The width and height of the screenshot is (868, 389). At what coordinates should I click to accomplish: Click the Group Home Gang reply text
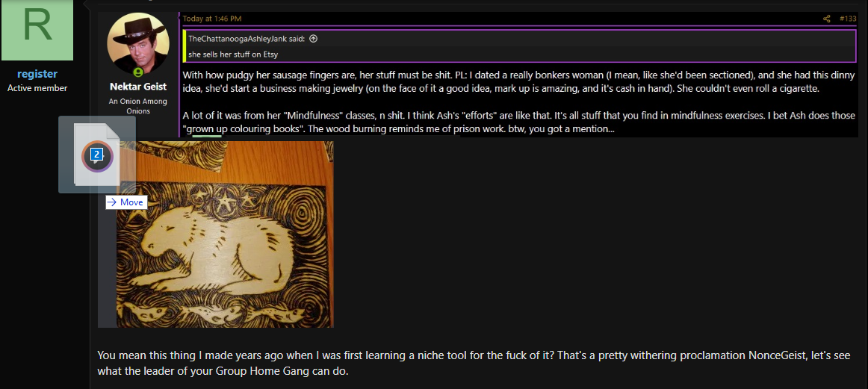point(474,363)
